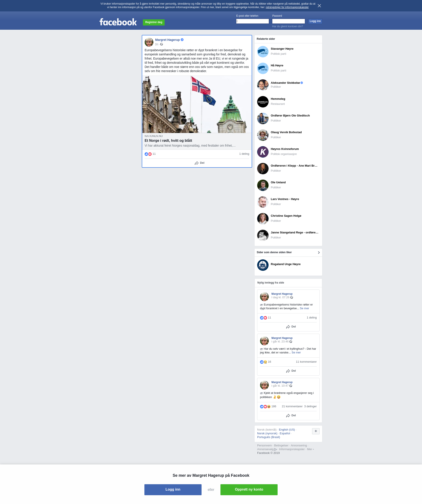Click the Facebook logo
This screenshot has height=504, width=422.
(118, 22)
